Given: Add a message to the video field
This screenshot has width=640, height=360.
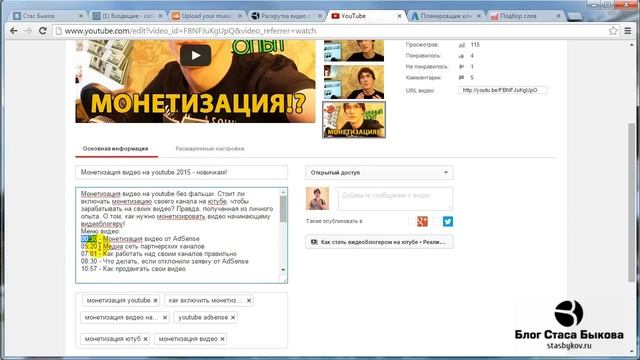Looking at the screenshot, I should click(x=395, y=199).
